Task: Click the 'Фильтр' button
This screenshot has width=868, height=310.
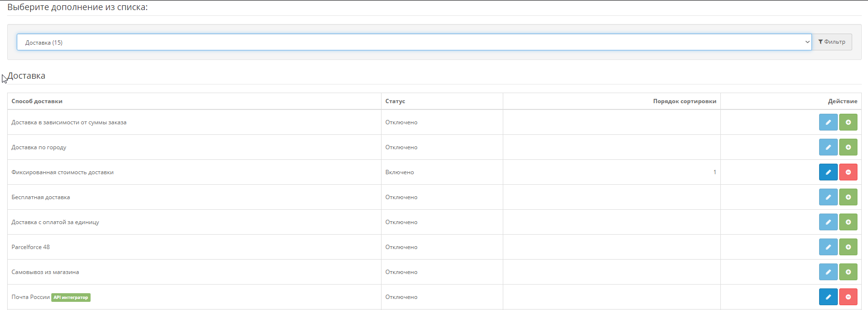Action: 832,42
